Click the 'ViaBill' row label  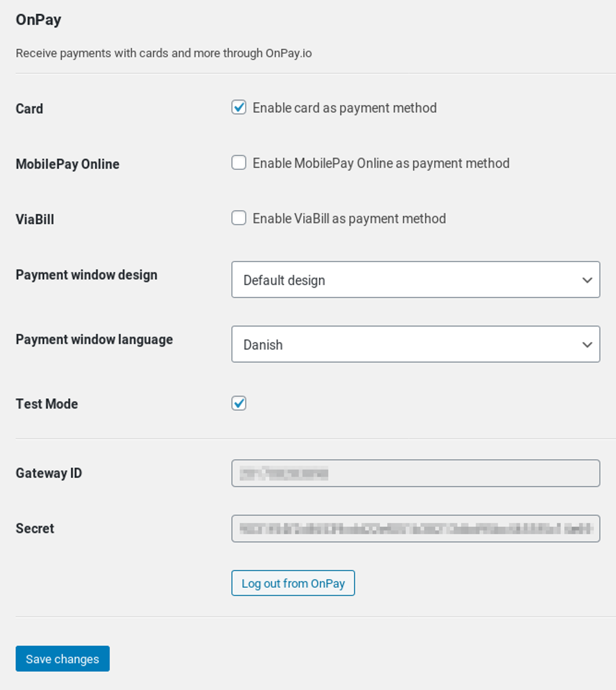coord(34,219)
